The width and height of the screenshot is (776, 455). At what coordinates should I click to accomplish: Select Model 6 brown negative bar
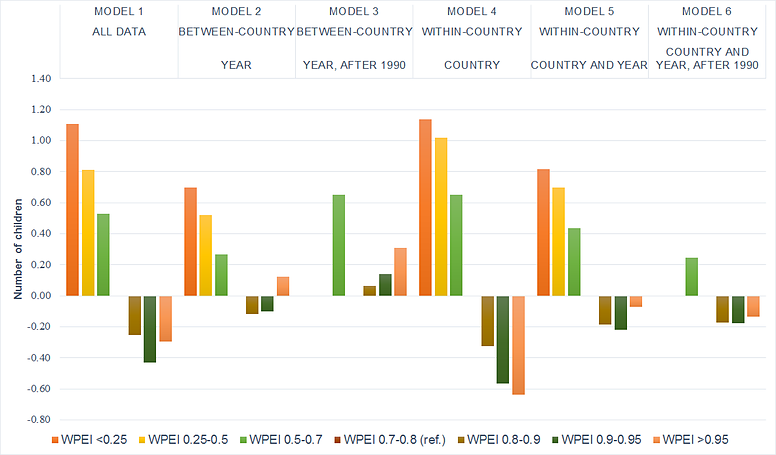point(723,309)
